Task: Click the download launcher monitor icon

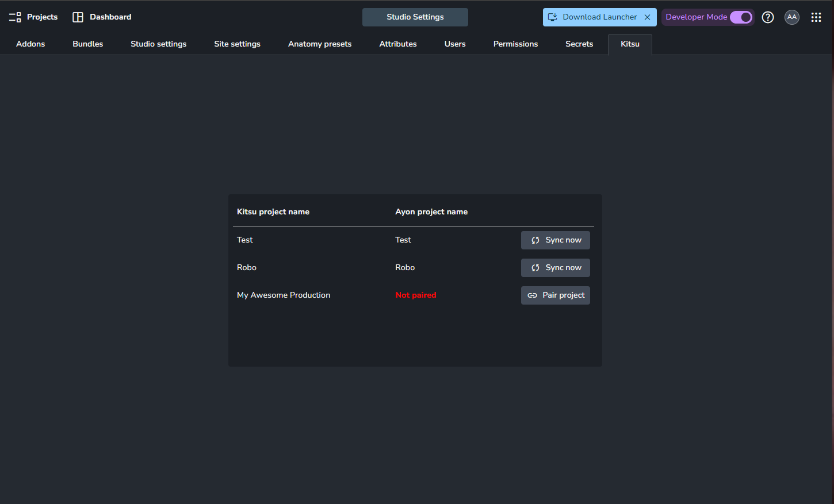Action: click(x=552, y=17)
